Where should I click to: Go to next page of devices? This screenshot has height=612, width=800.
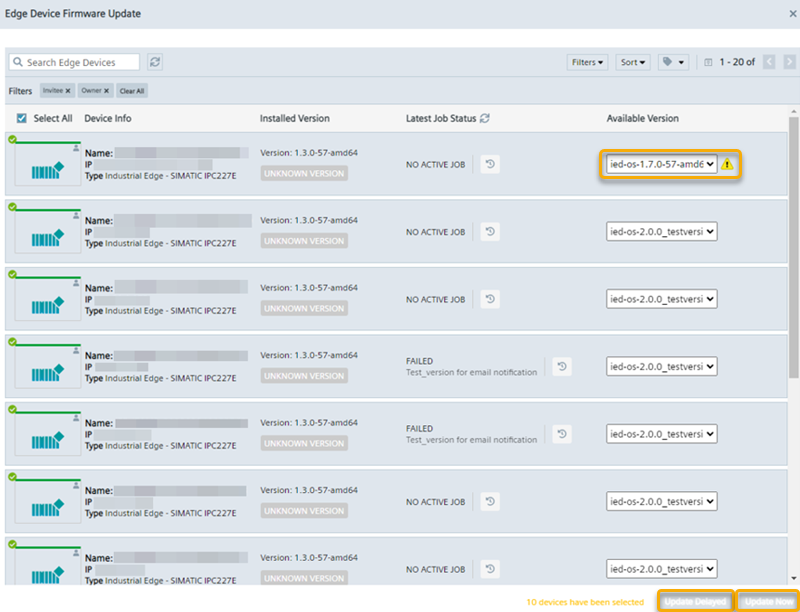click(x=787, y=62)
